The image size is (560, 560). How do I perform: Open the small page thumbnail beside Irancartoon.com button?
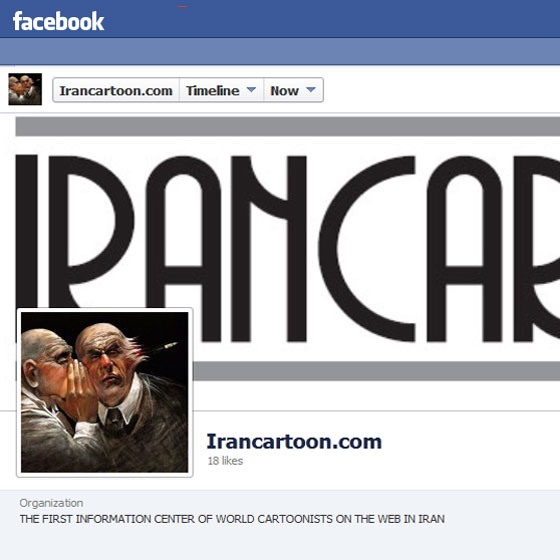coord(25,89)
